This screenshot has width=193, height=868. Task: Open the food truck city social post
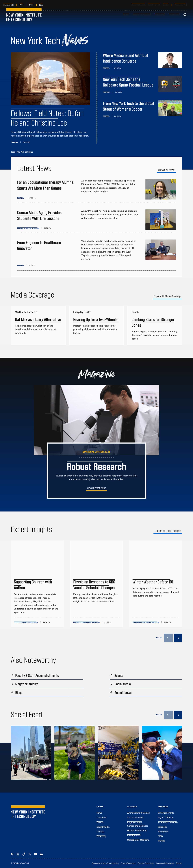coord(31,753)
